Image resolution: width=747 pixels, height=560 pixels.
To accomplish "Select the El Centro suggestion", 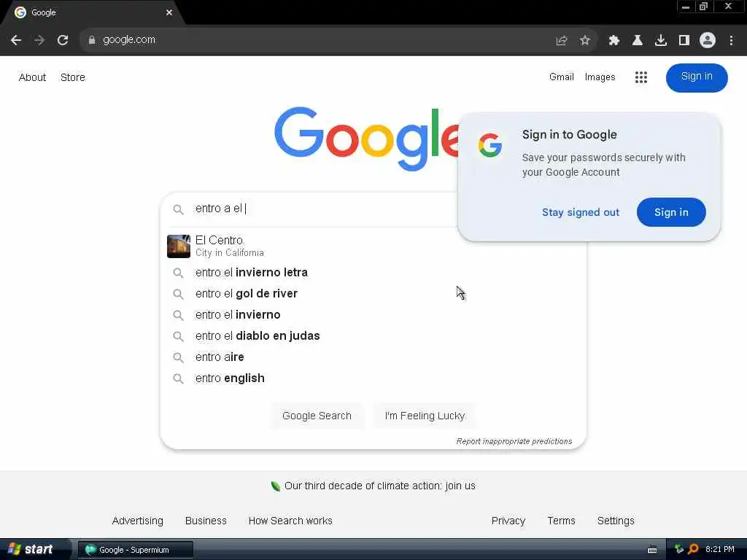I will 373,246.
